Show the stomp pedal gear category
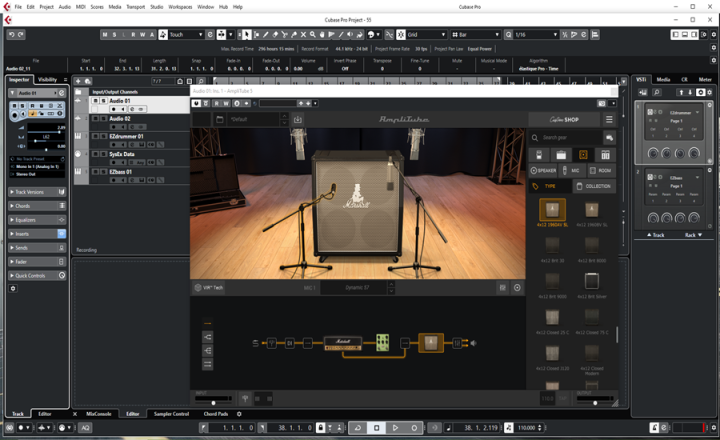720x440 pixels. tap(539, 154)
